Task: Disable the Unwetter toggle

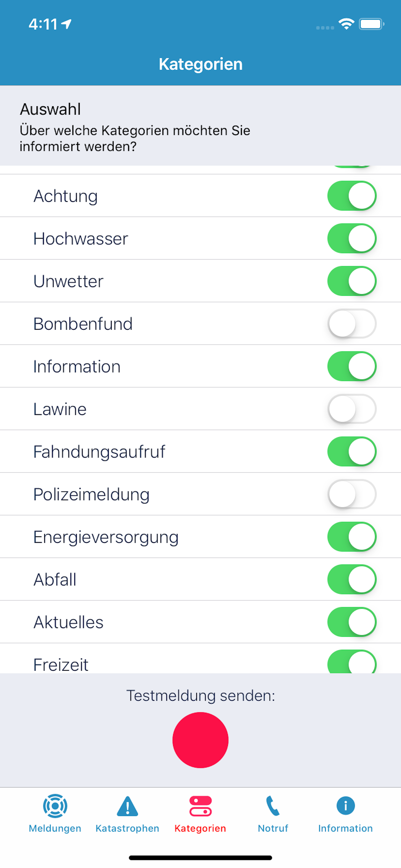Action: 352,281
